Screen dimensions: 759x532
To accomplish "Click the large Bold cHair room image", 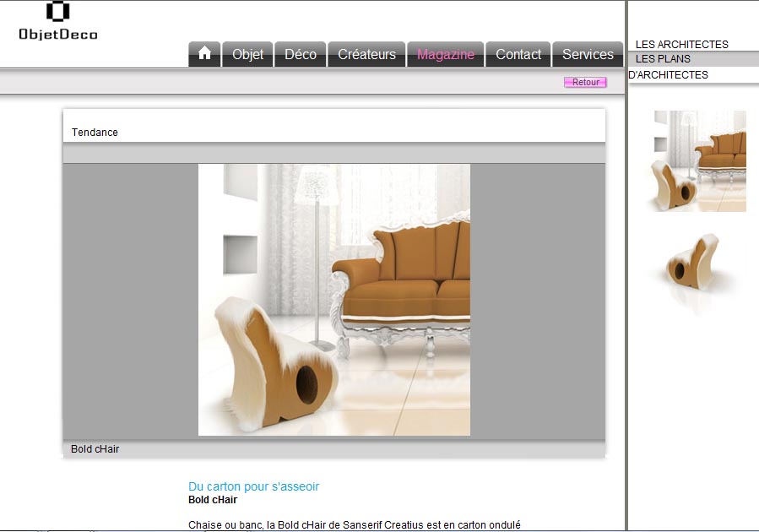I will click(334, 300).
